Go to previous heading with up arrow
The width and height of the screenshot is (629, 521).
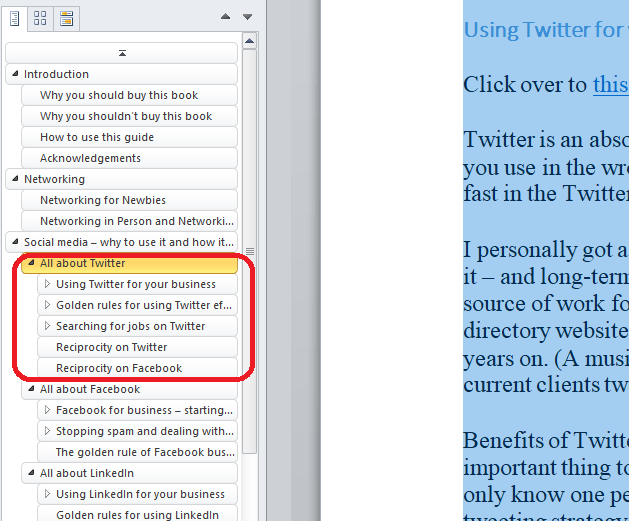click(x=225, y=17)
